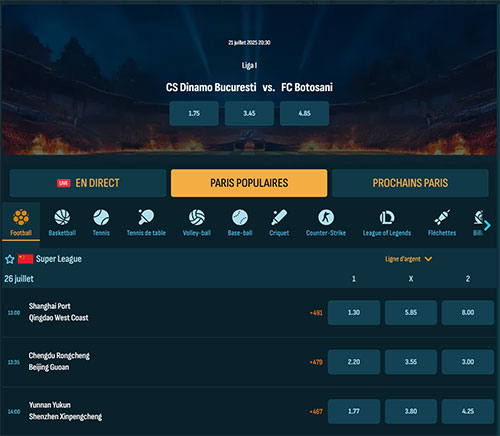The height and width of the screenshot is (436, 500).
Task: Select draw odds 3.80 for Yunnan match
Action: (x=411, y=411)
